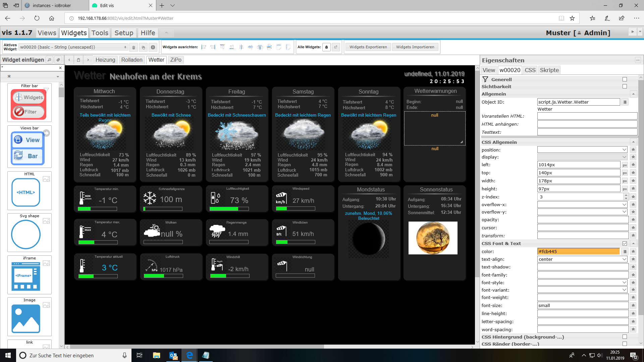Image resolution: width=644 pixels, height=362 pixels.
Task: Center selected widgets vertically
Action: (241, 47)
